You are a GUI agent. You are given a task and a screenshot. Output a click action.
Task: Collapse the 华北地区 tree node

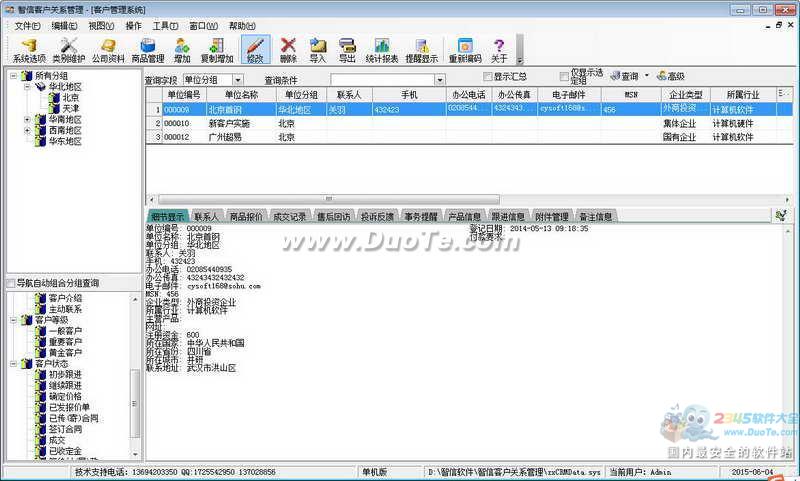(27, 87)
